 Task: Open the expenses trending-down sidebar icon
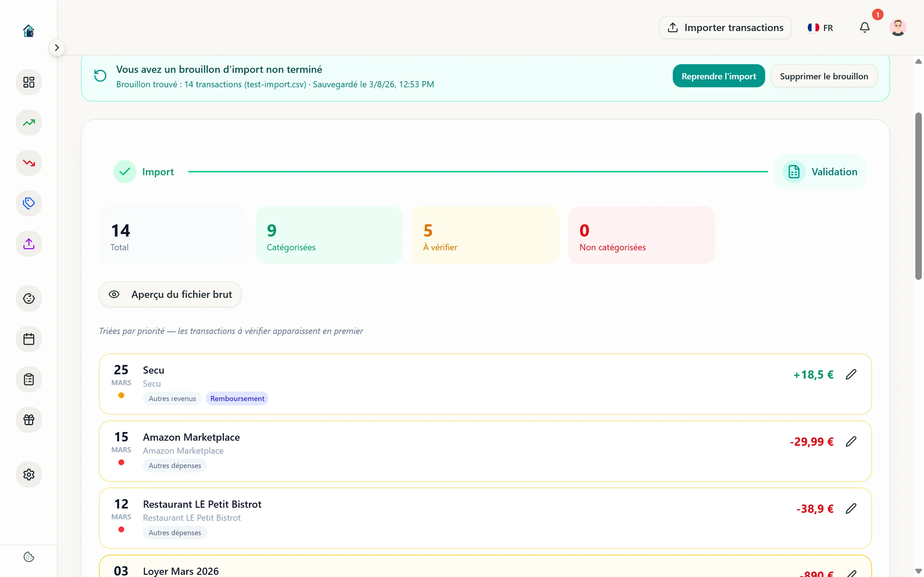click(x=29, y=163)
